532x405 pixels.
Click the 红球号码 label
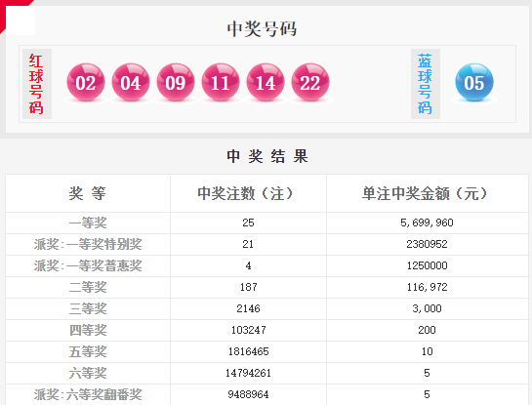tap(36, 84)
